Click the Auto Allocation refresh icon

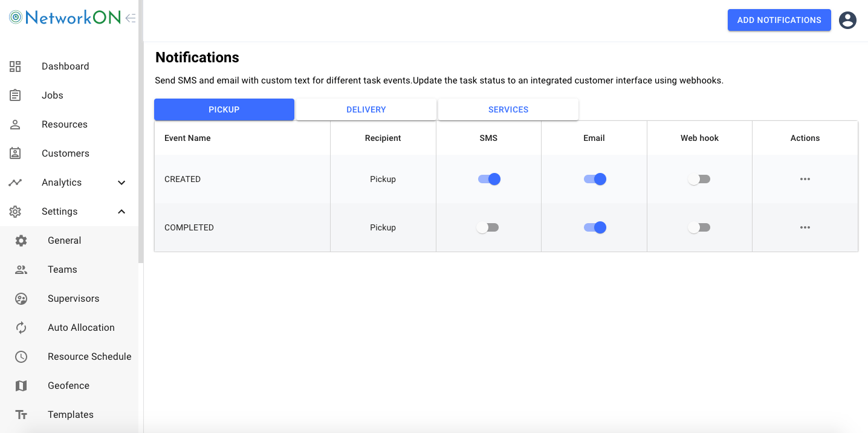click(x=21, y=328)
